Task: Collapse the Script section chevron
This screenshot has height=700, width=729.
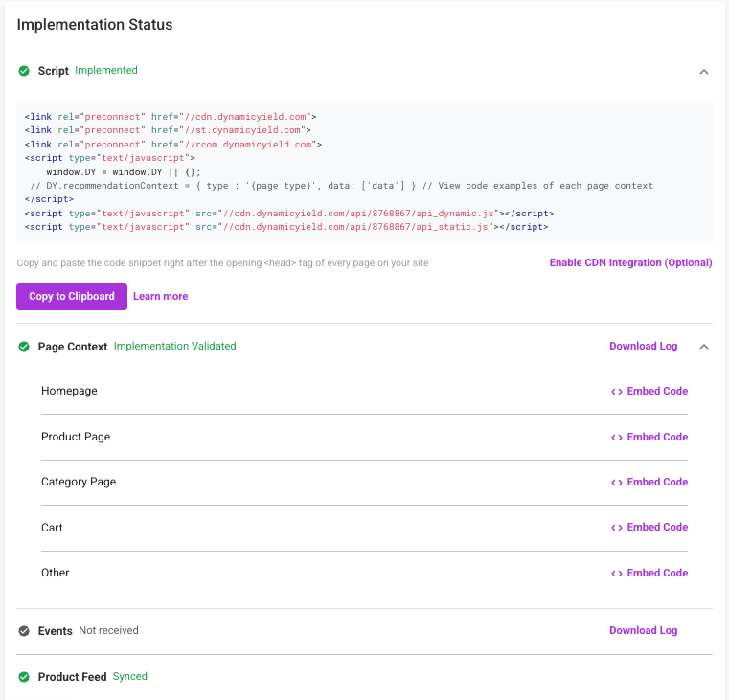Action: (704, 72)
